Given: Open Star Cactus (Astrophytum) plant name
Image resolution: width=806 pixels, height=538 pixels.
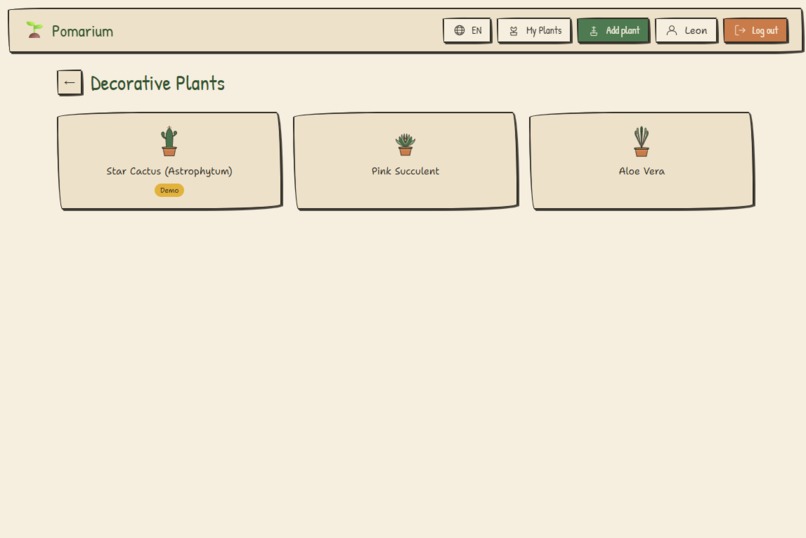Looking at the screenshot, I should coord(169,171).
